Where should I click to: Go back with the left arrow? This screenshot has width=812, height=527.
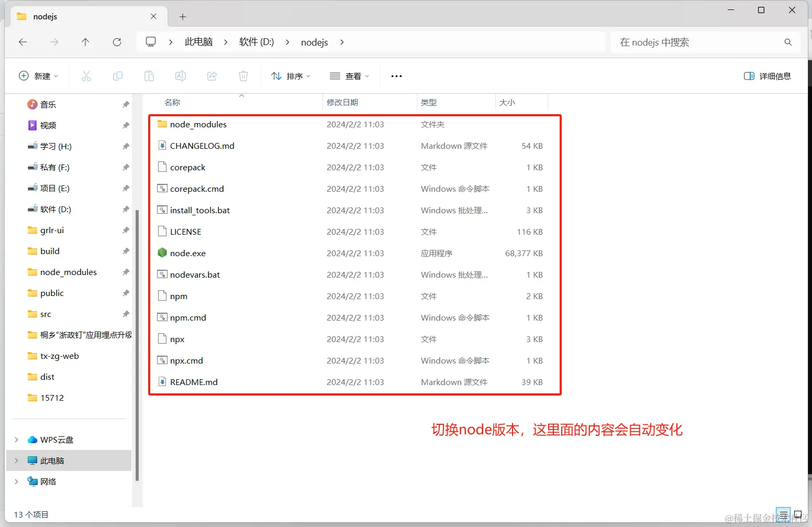tap(23, 42)
